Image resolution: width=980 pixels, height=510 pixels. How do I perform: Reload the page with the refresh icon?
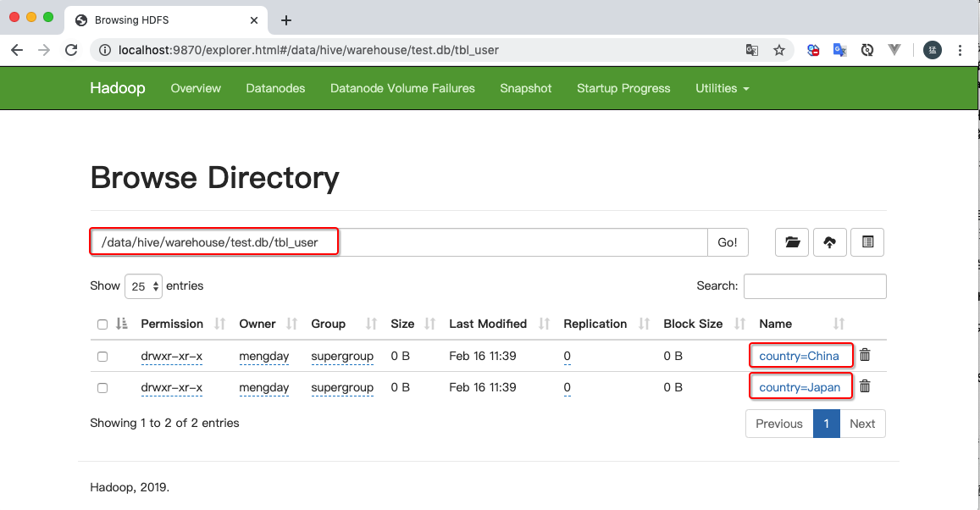tap(71, 50)
